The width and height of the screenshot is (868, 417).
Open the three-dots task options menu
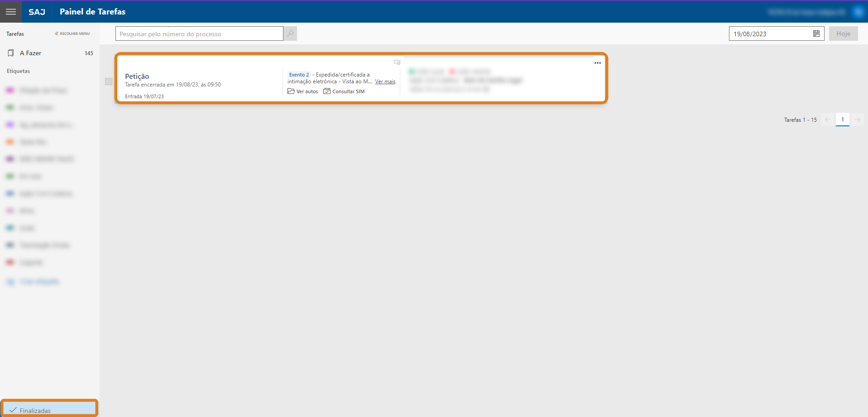(597, 63)
